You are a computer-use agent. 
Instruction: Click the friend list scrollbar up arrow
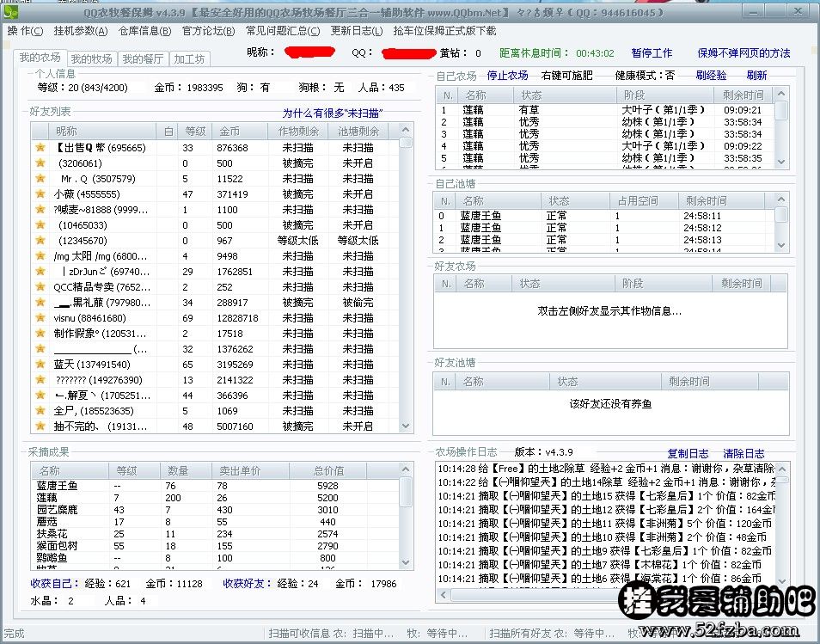point(406,130)
